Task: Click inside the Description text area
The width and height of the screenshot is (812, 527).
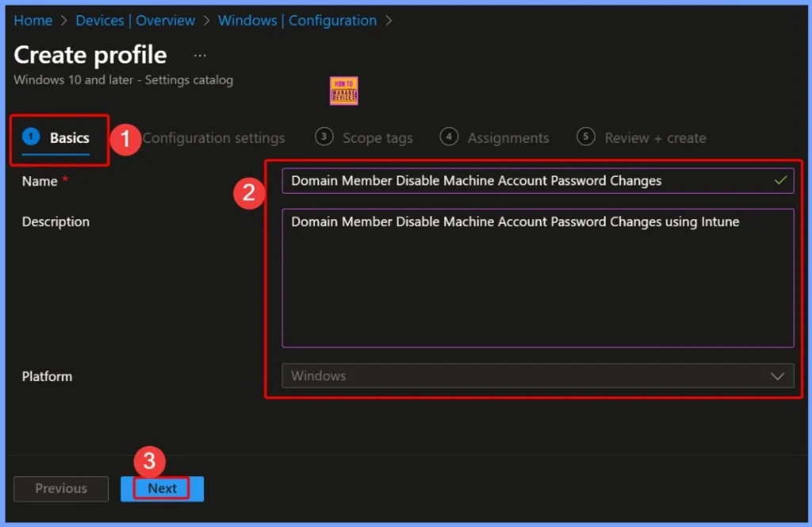Action: coord(538,278)
